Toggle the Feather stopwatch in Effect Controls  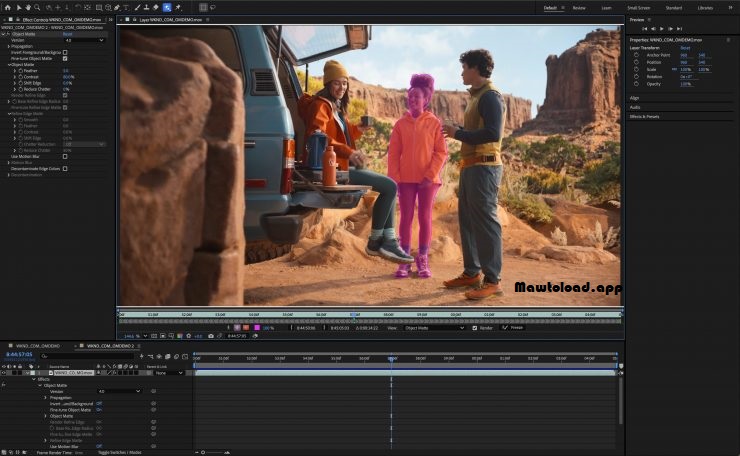click(x=20, y=71)
